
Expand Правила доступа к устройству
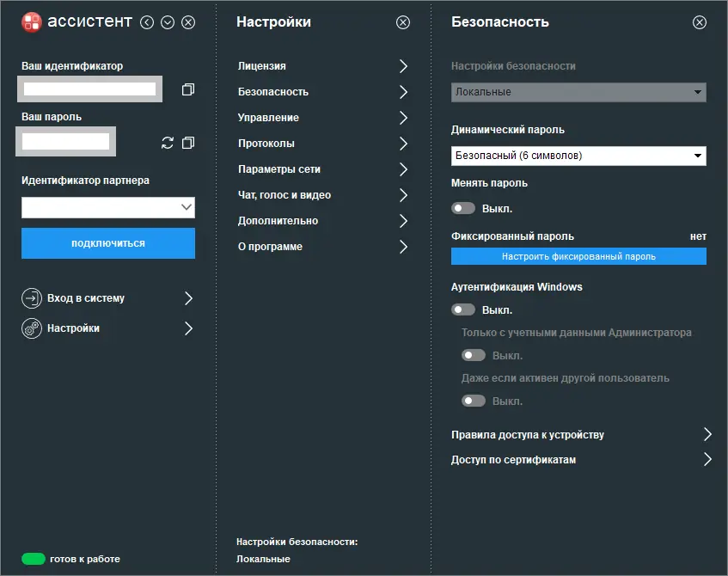pyautogui.click(x=707, y=434)
